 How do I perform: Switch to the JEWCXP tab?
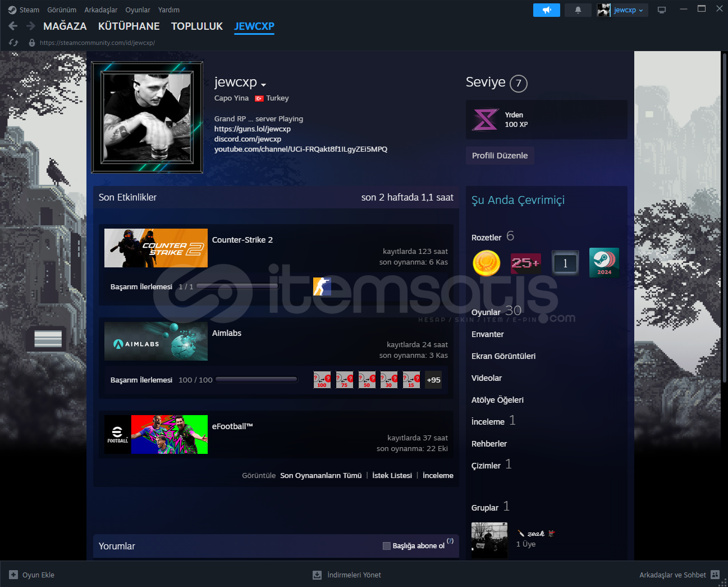click(x=254, y=26)
